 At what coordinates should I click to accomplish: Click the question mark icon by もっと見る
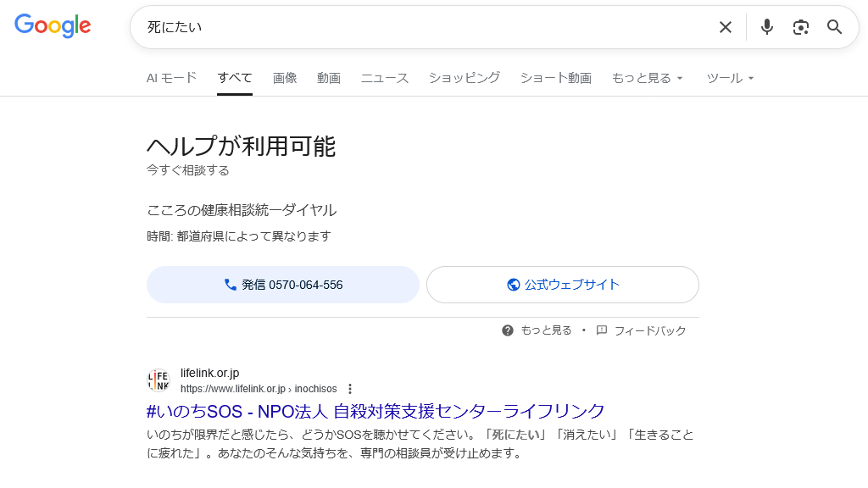click(508, 330)
